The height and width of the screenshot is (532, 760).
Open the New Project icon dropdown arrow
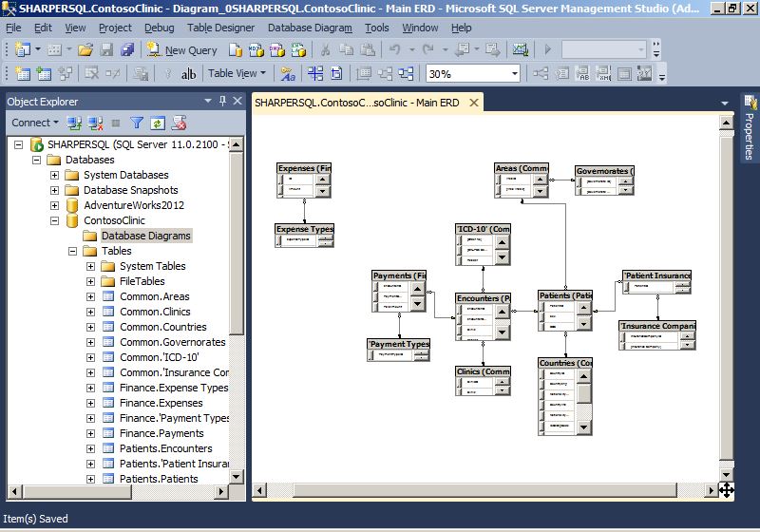(x=38, y=49)
